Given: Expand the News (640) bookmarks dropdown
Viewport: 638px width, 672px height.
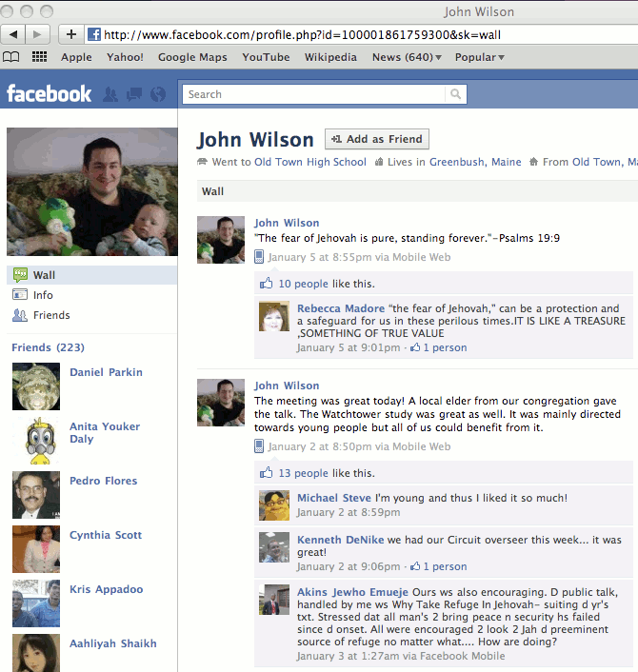Looking at the screenshot, I should click(407, 57).
